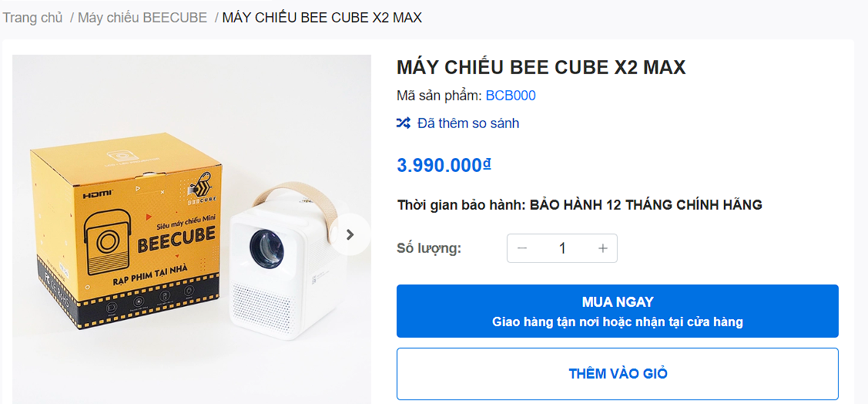This screenshot has height=404, width=868.
Task: Open product code BCB000 link
Action: coord(511,96)
